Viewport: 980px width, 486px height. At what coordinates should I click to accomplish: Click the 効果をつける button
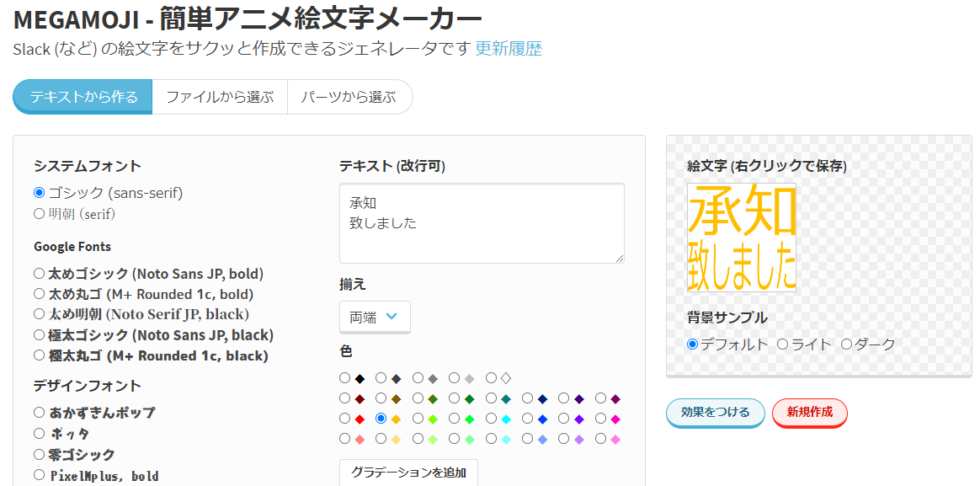click(715, 412)
